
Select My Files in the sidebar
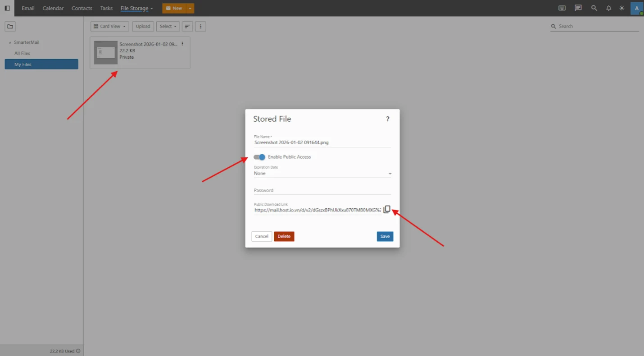point(41,64)
